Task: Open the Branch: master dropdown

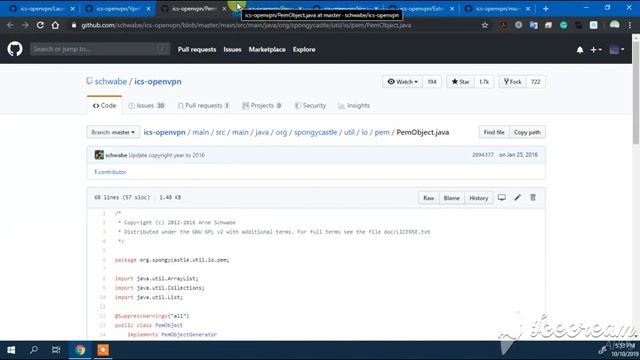Action: pos(113,132)
